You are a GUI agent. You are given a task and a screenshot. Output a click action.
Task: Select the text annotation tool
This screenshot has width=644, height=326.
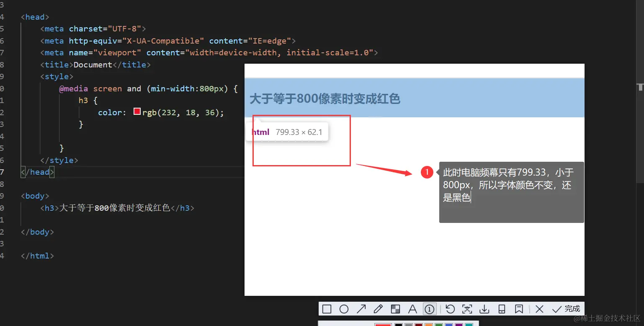click(x=412, y=309)
